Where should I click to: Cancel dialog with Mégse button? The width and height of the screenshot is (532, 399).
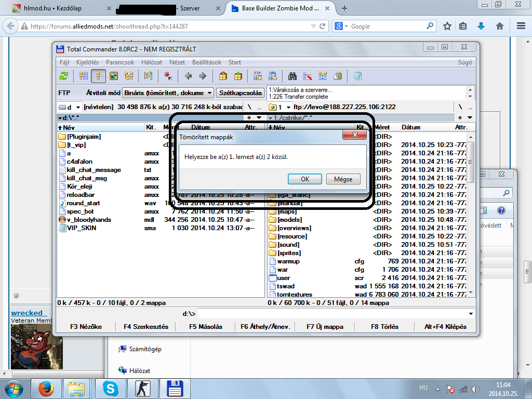click(343, 179)
